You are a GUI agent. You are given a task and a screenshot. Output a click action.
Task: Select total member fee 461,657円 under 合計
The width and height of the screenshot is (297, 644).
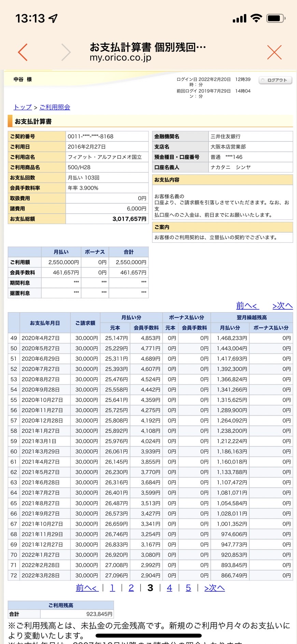(133, 272)
